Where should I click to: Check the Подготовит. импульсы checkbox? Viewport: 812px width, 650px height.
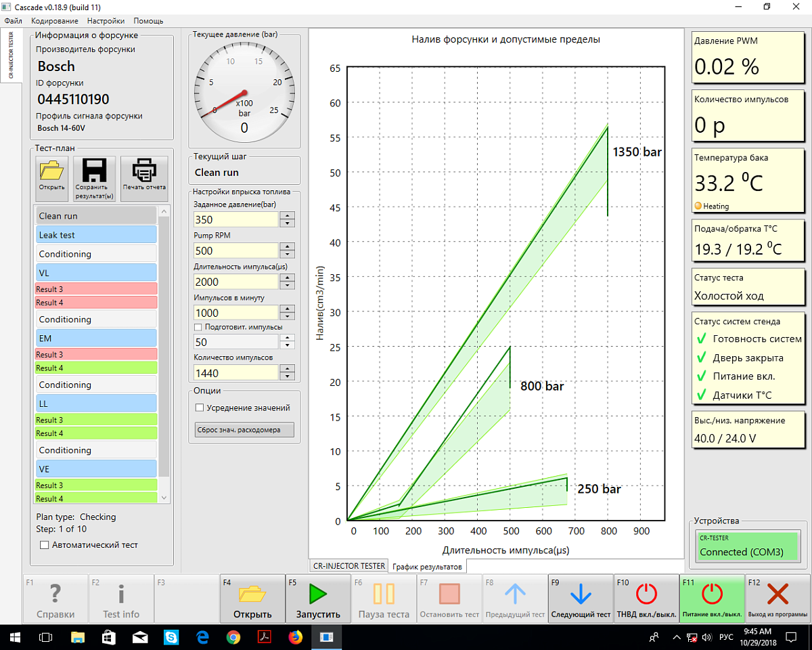198,327
